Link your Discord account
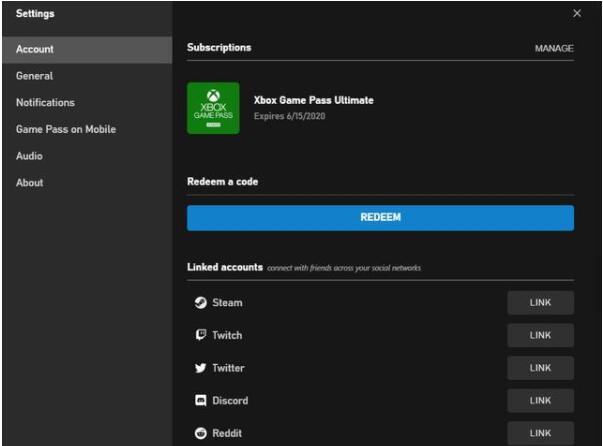Viewport: 603px width, 446px height. coord(540,401)
